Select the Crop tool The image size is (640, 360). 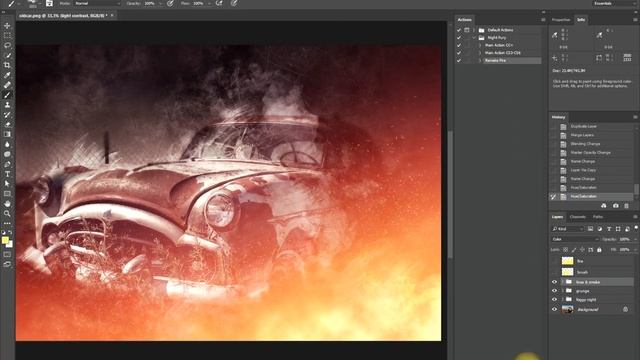pos(7,65)
